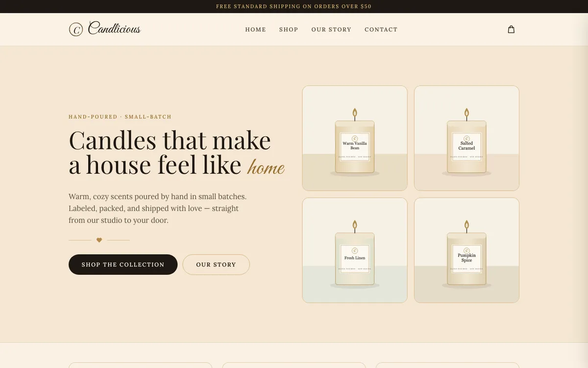The height and width of the screenshot is (368, 588).
Task: Select the Fresh Linen candle card
Action: [x=355, y=250]
